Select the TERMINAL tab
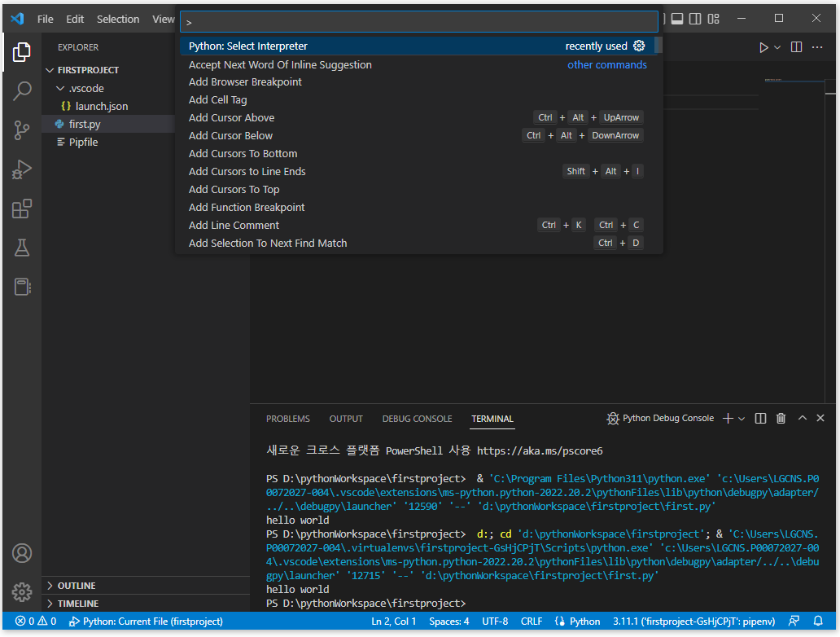This screenshot has width=840, height=637. (x=492, y=419)
